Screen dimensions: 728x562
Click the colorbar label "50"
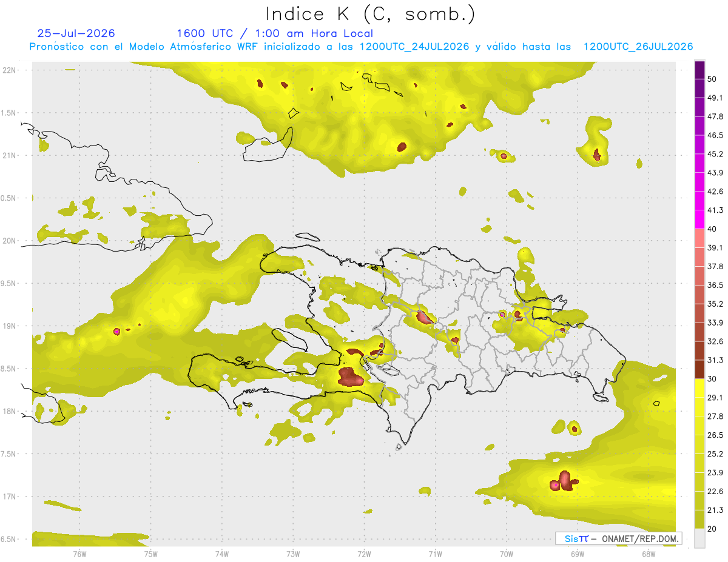coord(712,79)
